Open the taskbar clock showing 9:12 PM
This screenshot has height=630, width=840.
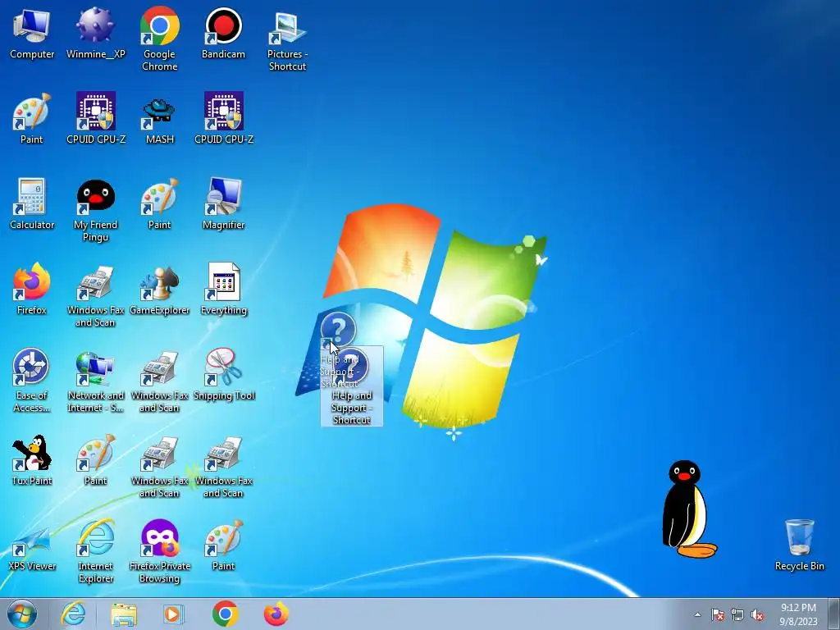798,614
